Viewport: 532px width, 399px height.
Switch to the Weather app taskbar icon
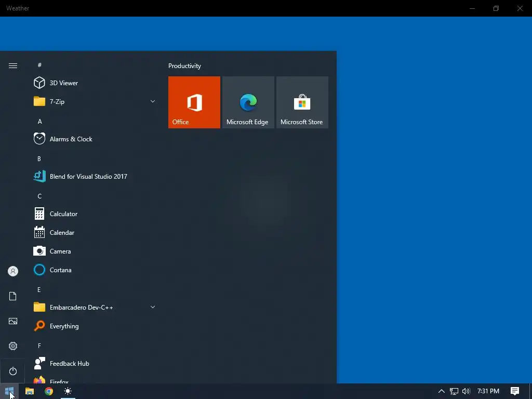68,391
